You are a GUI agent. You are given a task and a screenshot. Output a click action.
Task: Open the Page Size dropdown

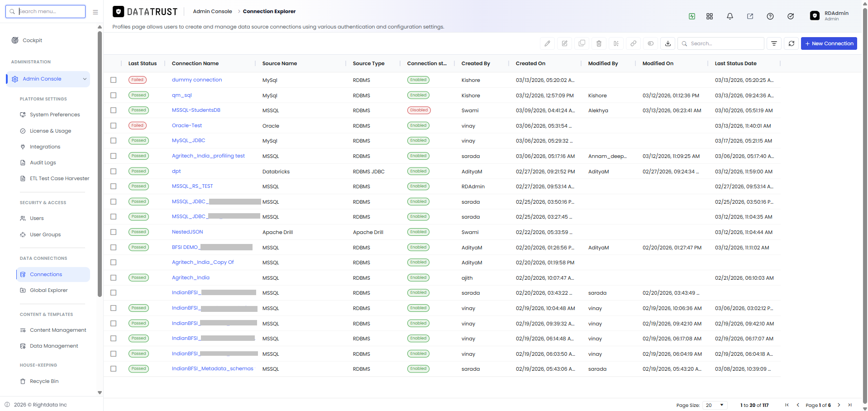(x=715, y=405)
